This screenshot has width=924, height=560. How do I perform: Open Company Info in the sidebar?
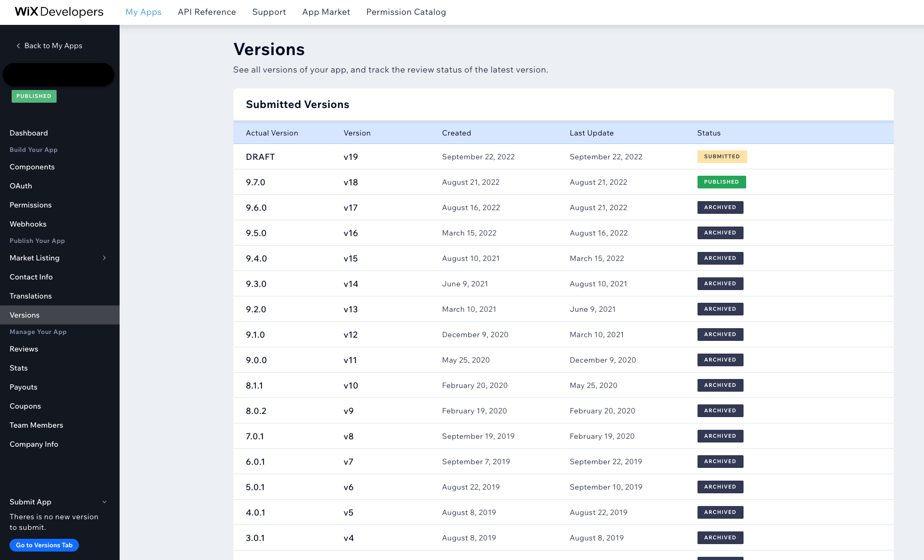point(34,444)
